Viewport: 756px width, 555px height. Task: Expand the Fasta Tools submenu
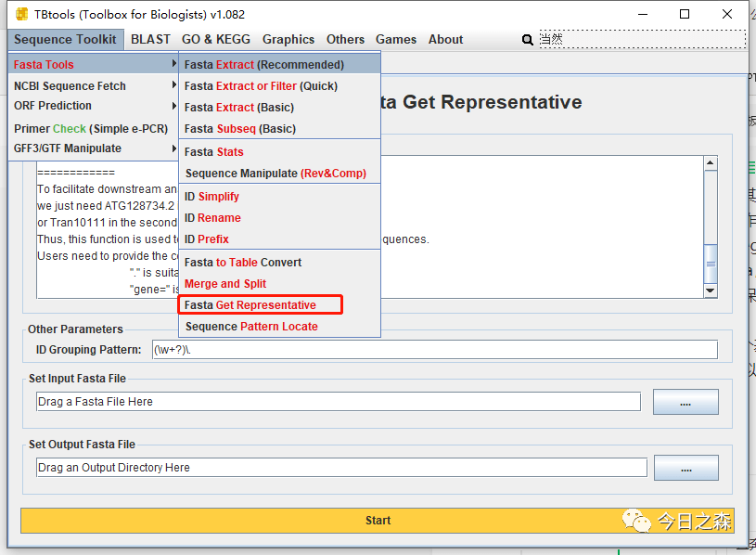[94, 64]
